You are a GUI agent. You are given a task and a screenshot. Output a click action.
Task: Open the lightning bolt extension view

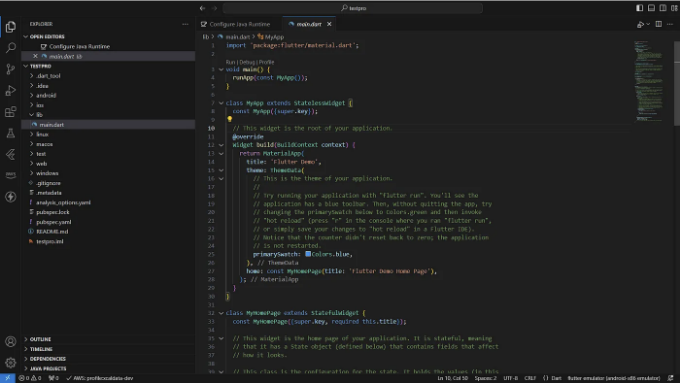point(10,196)
